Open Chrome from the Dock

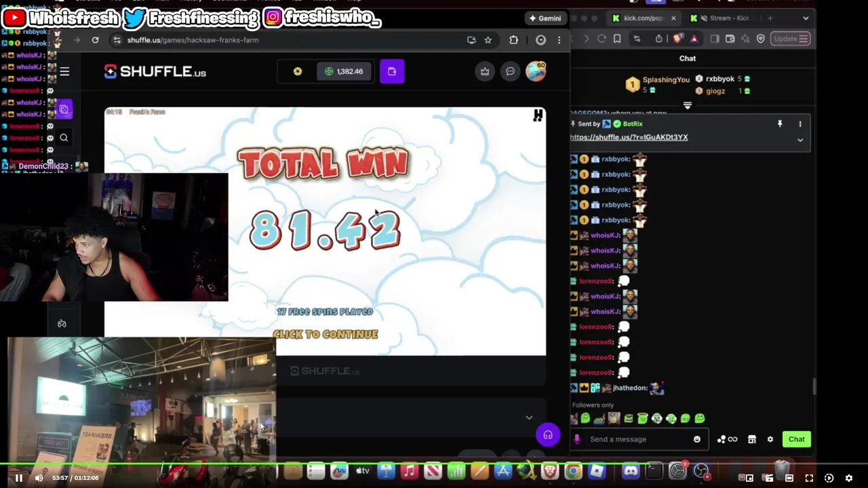573,471
